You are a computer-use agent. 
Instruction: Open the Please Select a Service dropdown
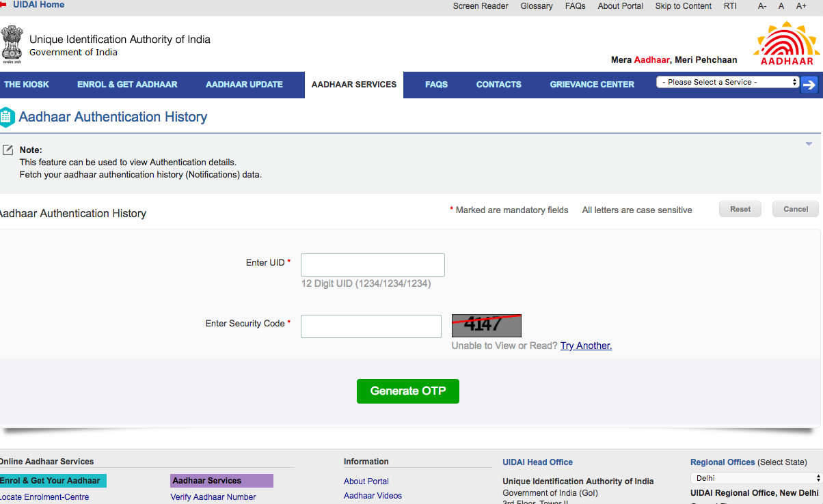(727, 81)
